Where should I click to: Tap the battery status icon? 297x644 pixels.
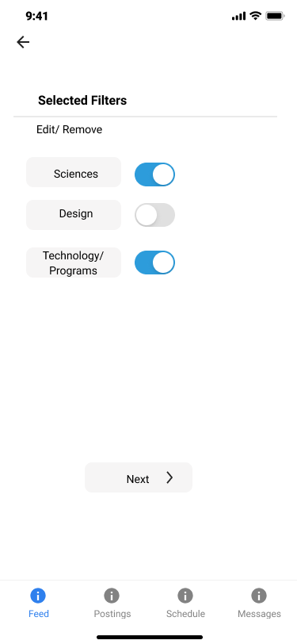[x=275, y=16]
